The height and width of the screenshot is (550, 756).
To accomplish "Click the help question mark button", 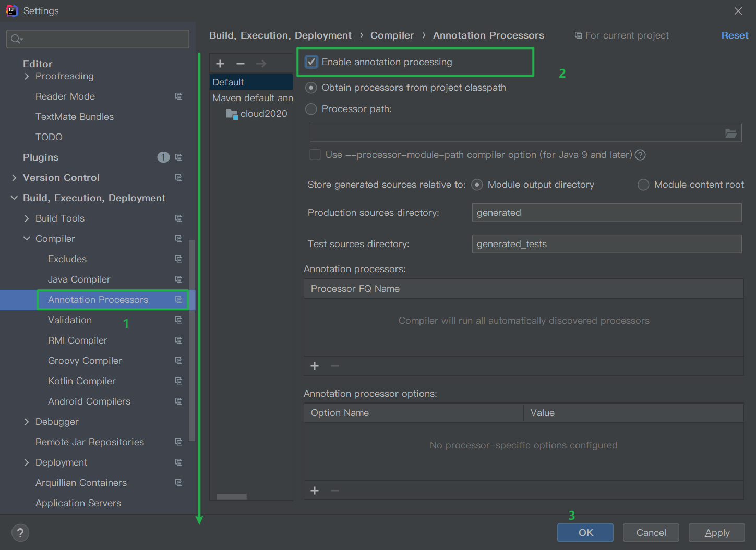I will click(x=20, y=533).
